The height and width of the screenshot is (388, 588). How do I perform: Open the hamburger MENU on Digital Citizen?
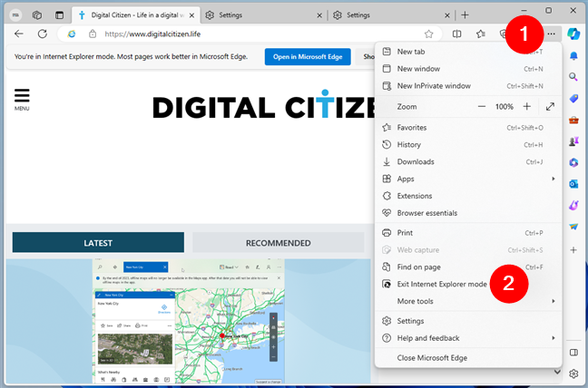coord(22,99)
